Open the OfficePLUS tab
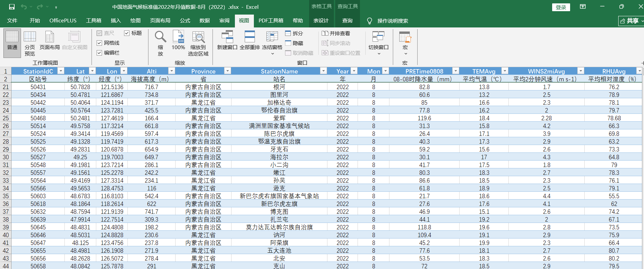 click(x=63, y=21)
